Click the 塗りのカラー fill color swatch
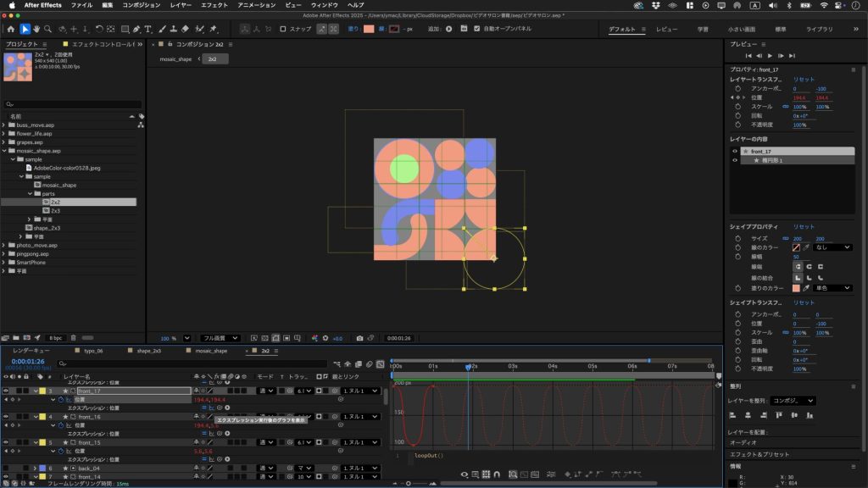The image size is (868, 488). (796, 288)
